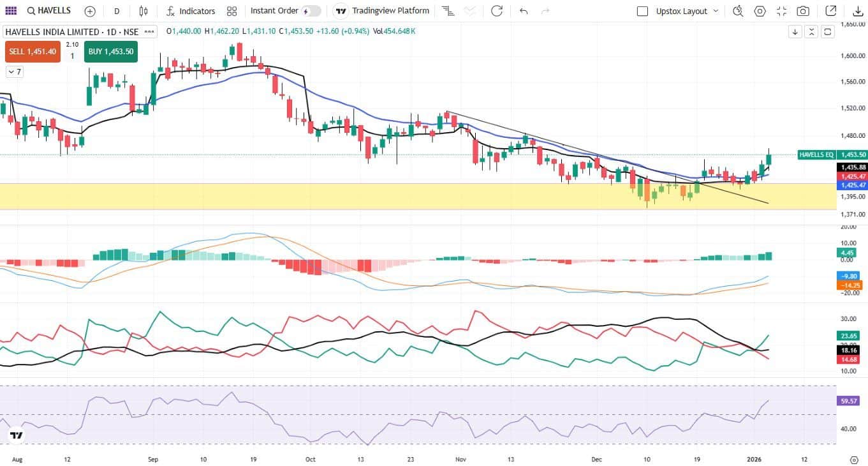The width and height of the screenshot is (868, 466).
Task: Open chart settings hexagon icon
Action: (760, 11)
